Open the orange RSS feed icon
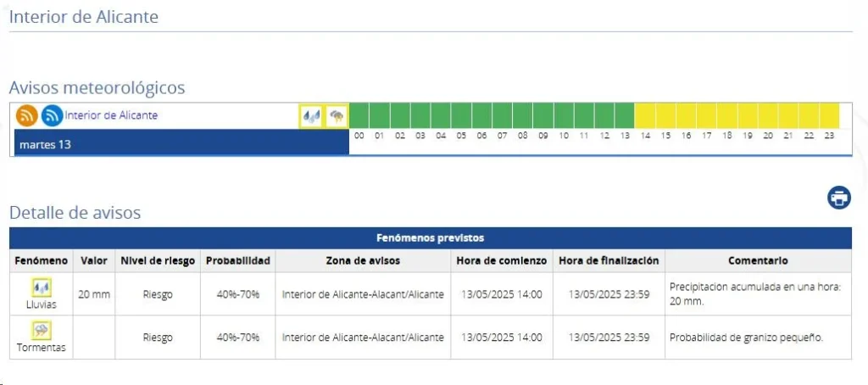This screenshot has height=385, width=868. point(27,115)
